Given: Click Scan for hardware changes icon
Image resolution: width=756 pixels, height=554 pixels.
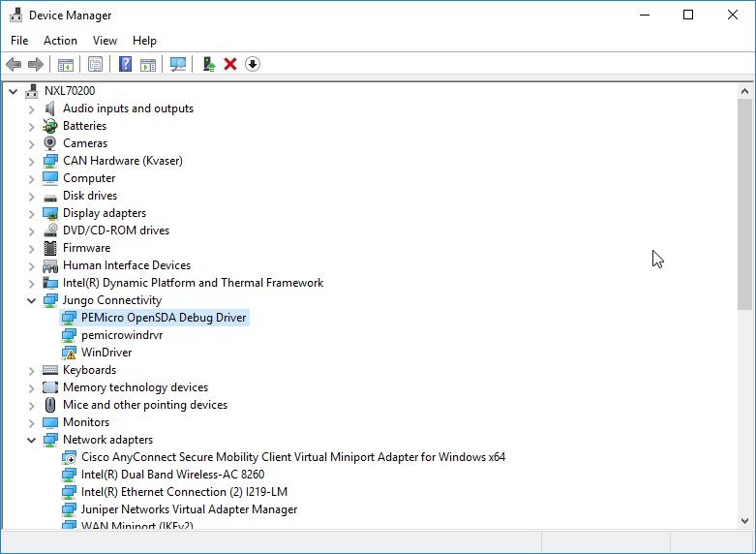Looking at the screenshot, I should click(178, 64).
